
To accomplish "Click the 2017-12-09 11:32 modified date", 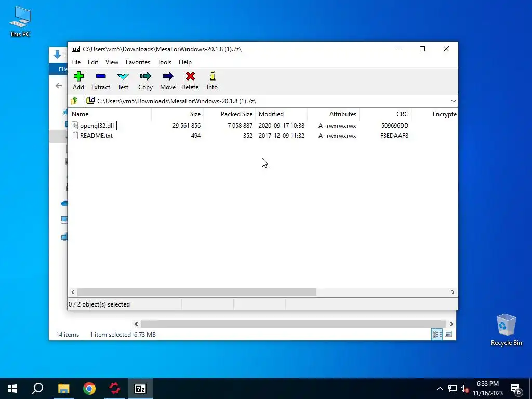I will coord(281,136).
